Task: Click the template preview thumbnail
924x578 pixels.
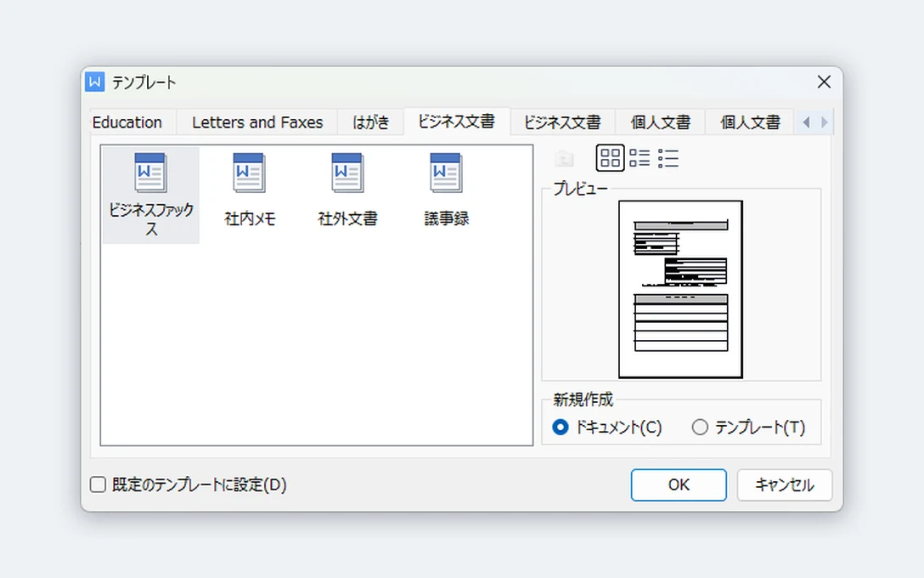Action: (680, 289)
